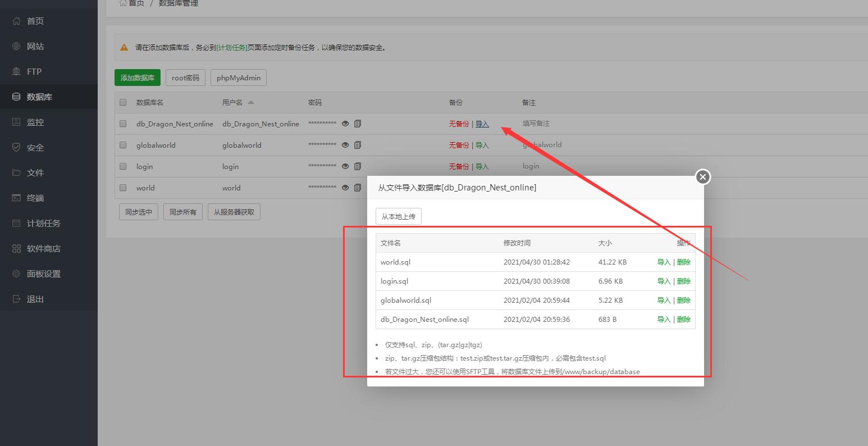Tick the globalworld row checkbox
This screenshot has height=446, width=868.
123,145
